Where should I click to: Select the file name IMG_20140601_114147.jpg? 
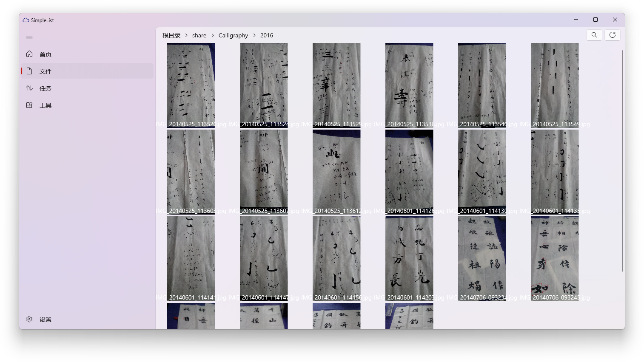coord(264,297)
